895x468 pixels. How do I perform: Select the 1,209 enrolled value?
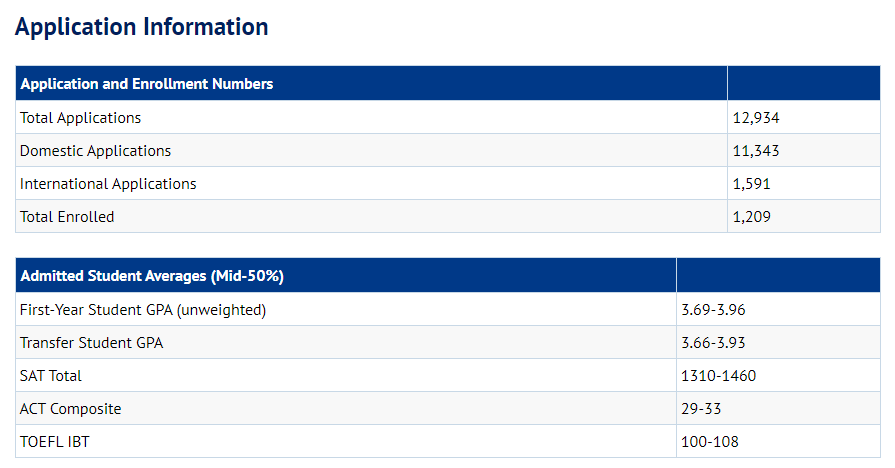[x=753, y=217]
